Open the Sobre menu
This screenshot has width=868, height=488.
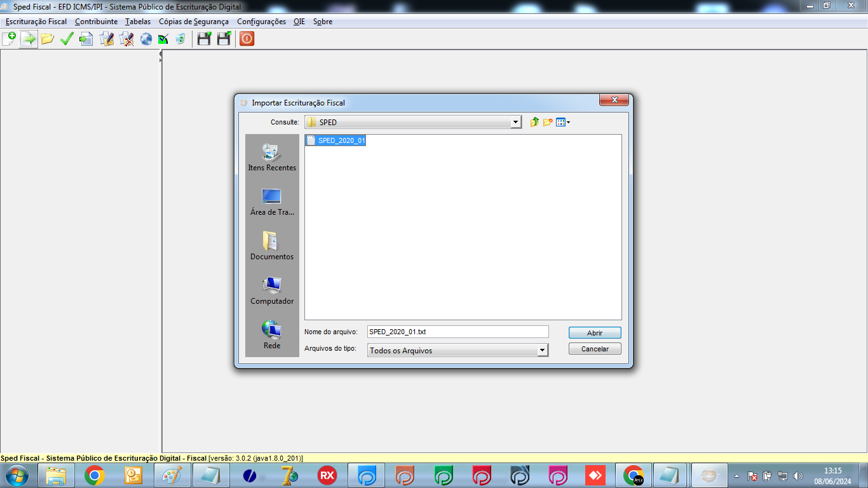[323, 22]
